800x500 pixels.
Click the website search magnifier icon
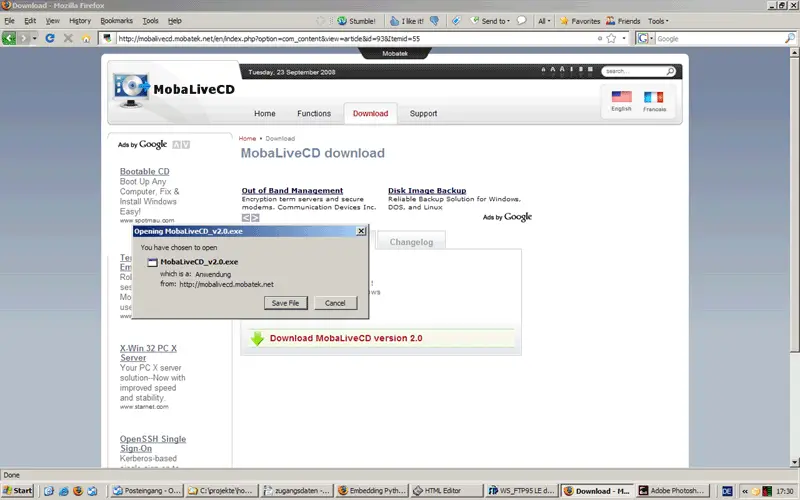click(x=670, y=71)
